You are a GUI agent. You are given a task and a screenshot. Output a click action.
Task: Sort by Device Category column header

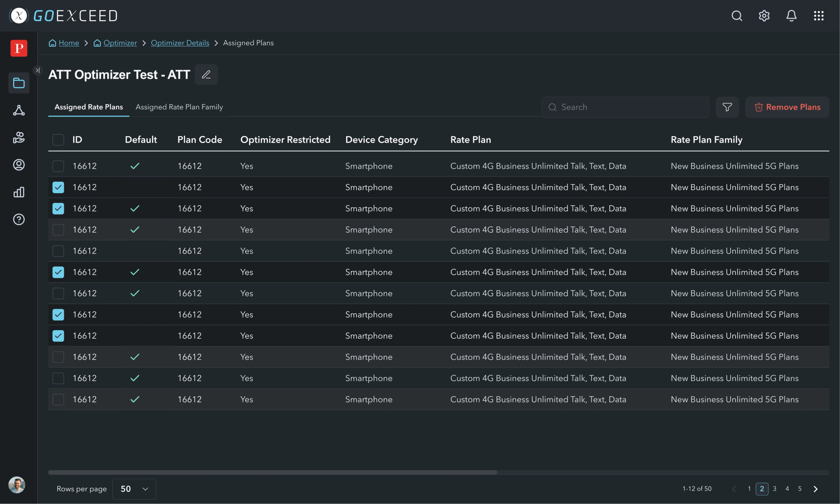coord(381,140)
